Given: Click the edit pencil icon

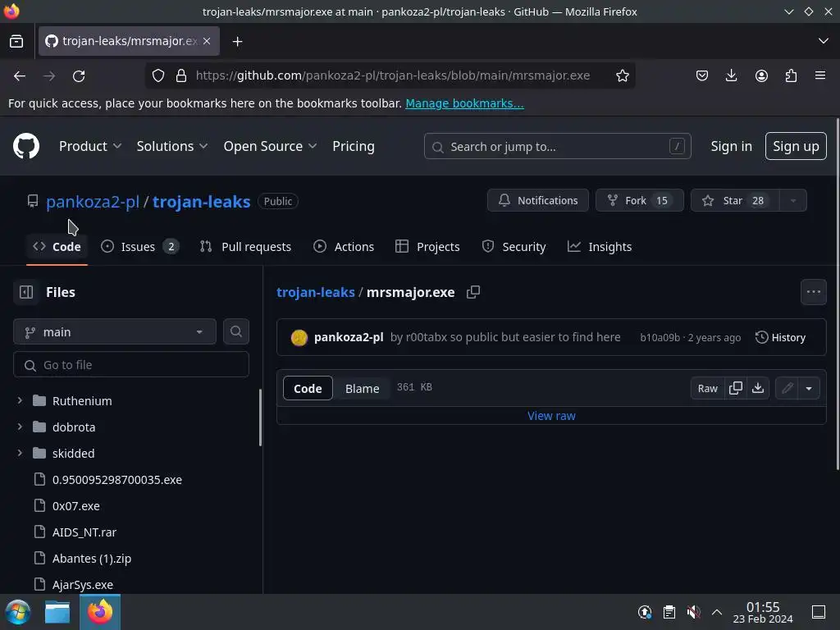Looking at the screenshot, I should (x=787, y=388).
